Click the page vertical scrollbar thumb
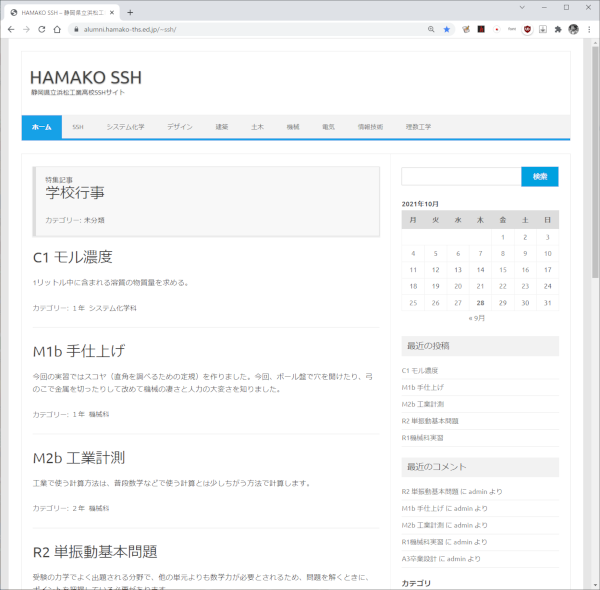 [x=595, y=162]
